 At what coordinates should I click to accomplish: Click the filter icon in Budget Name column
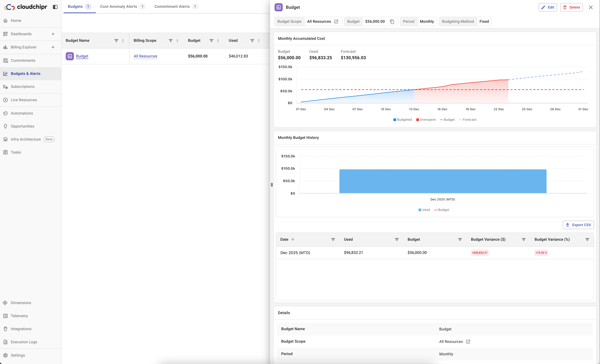pos(116,41)
